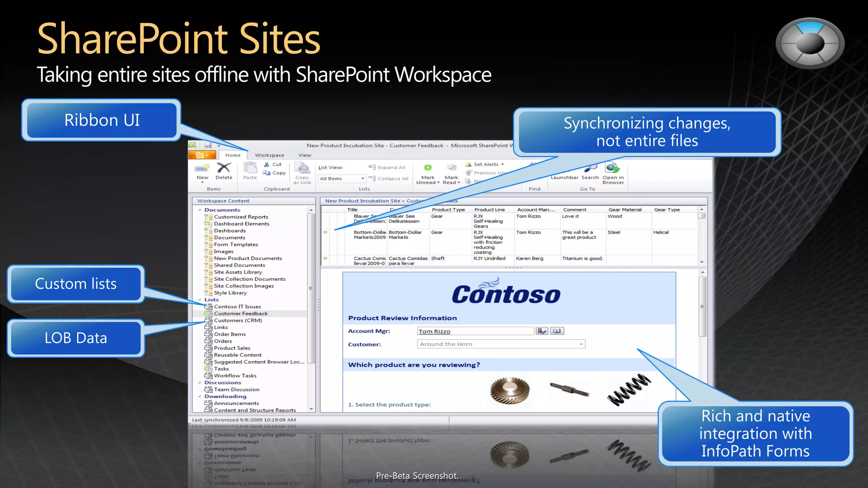Click the Karen Berg account manager cell
The width and height of the screenshot is (868, 488).
(529, 258)
